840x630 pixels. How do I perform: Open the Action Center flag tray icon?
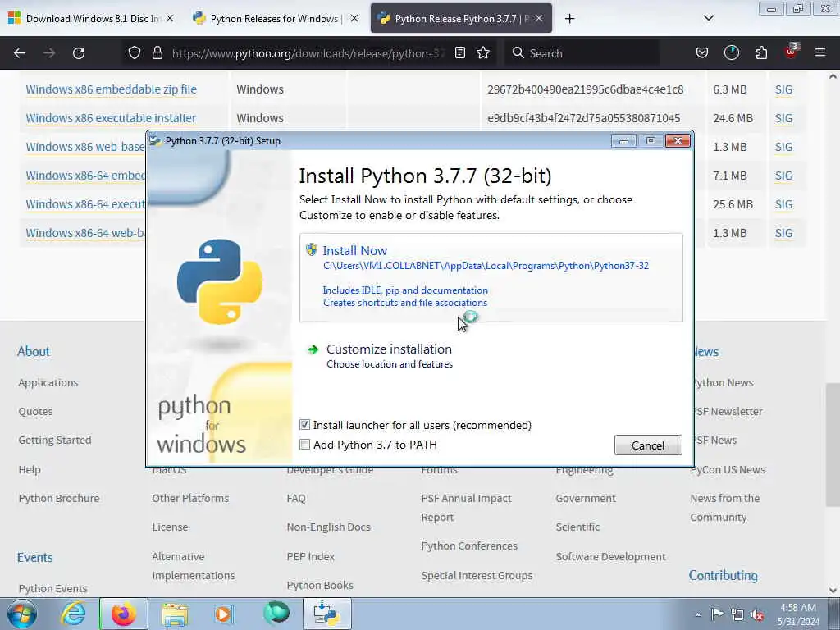coord(717,614)
